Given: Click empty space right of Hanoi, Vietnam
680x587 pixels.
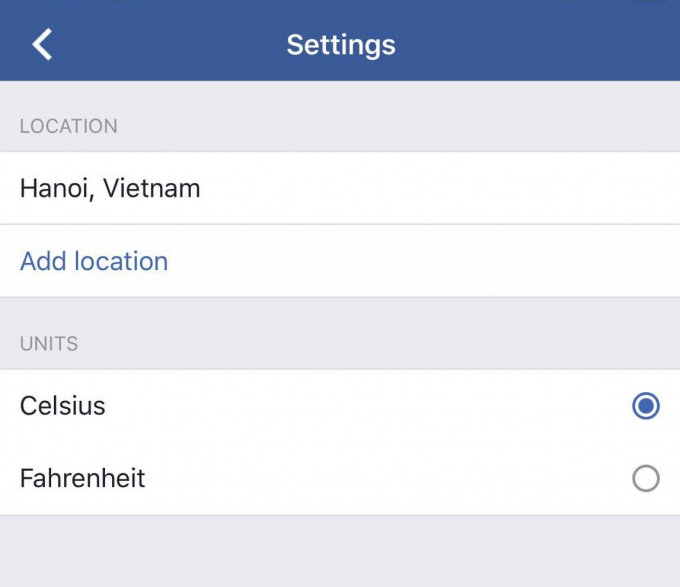Looking at the screenshot, I should pos(440,188).
